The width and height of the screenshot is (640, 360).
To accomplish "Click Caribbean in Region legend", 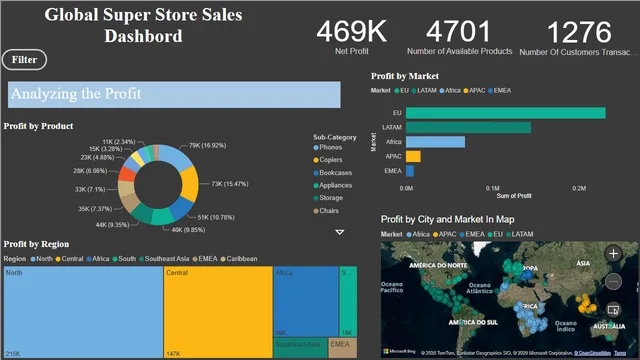I will pyautogui.click(x=239, y=259).
